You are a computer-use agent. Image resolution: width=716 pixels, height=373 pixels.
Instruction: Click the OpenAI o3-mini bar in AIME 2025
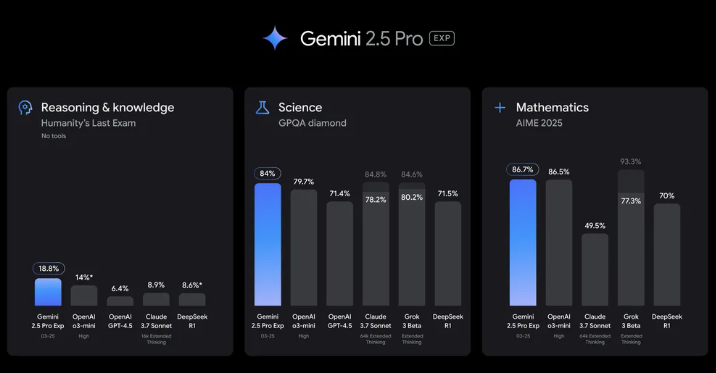tap(559, 242)
